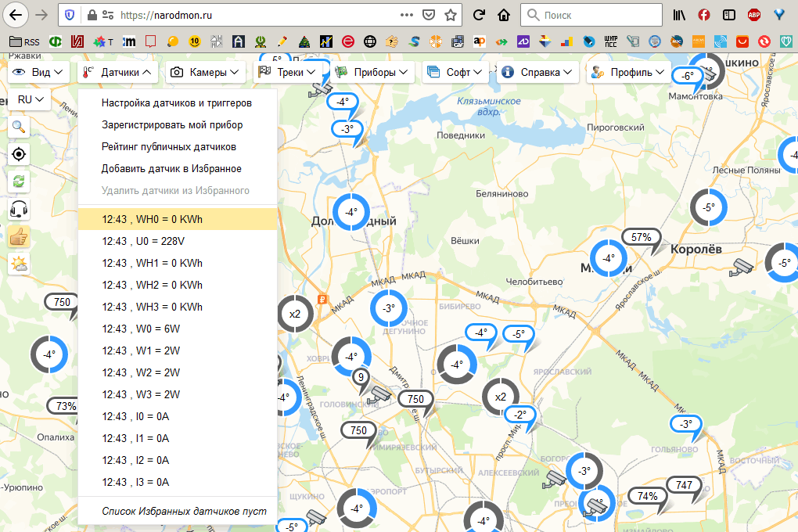Click the 747 pressure marker
Image resolution: width=798 pixels, height=532 pixels.
[x=684, y=485]
